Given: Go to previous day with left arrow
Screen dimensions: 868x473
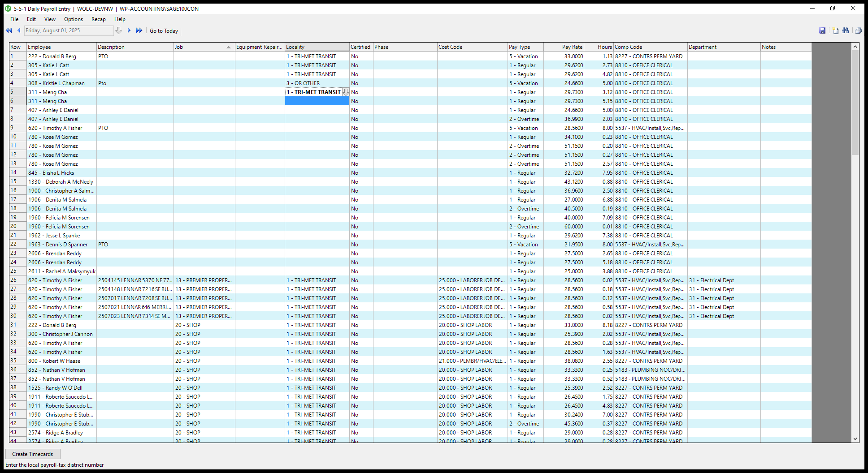Looking at the screenshot, I should tap(19, 30).
